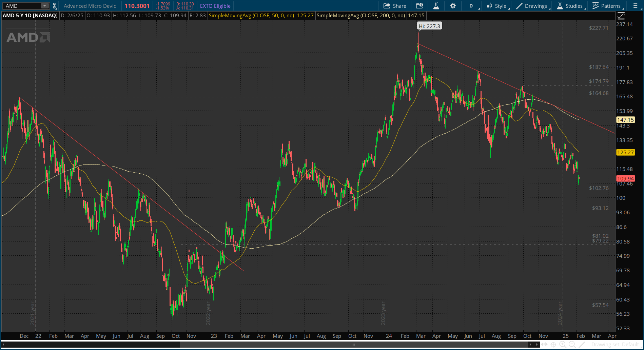Click the 125.27 yellow price axis tag
644x350 pixels.
pos(625,152)
